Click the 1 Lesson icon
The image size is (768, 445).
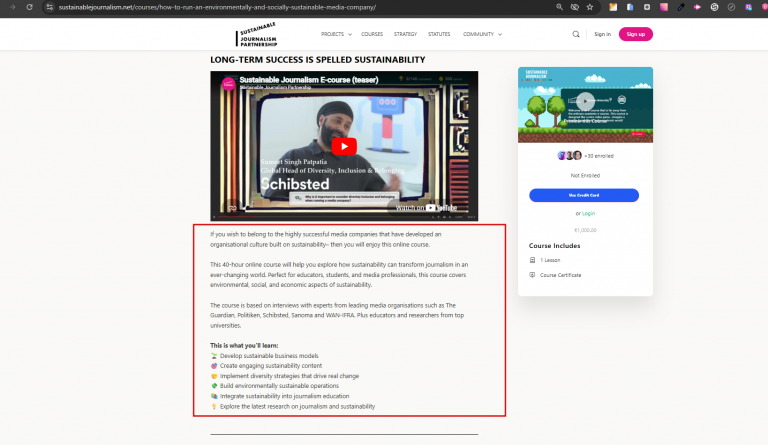click(x=532, y=260)
